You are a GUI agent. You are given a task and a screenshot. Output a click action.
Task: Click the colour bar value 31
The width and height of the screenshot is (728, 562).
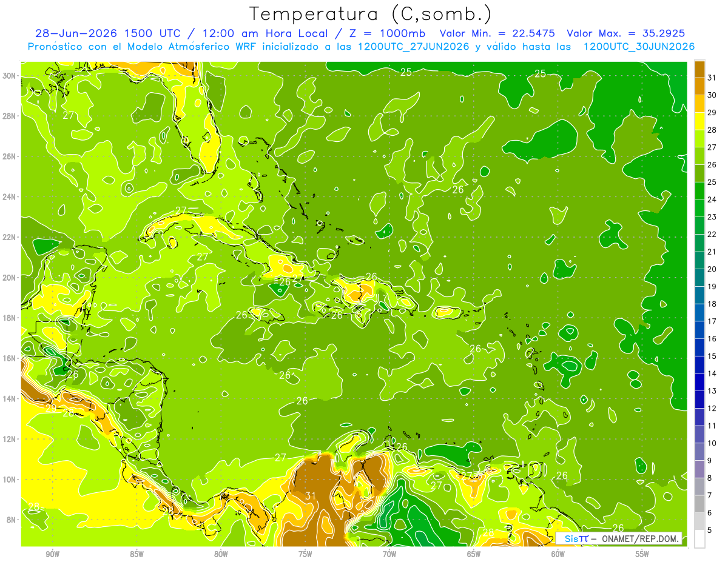click(x=712, y=78)
